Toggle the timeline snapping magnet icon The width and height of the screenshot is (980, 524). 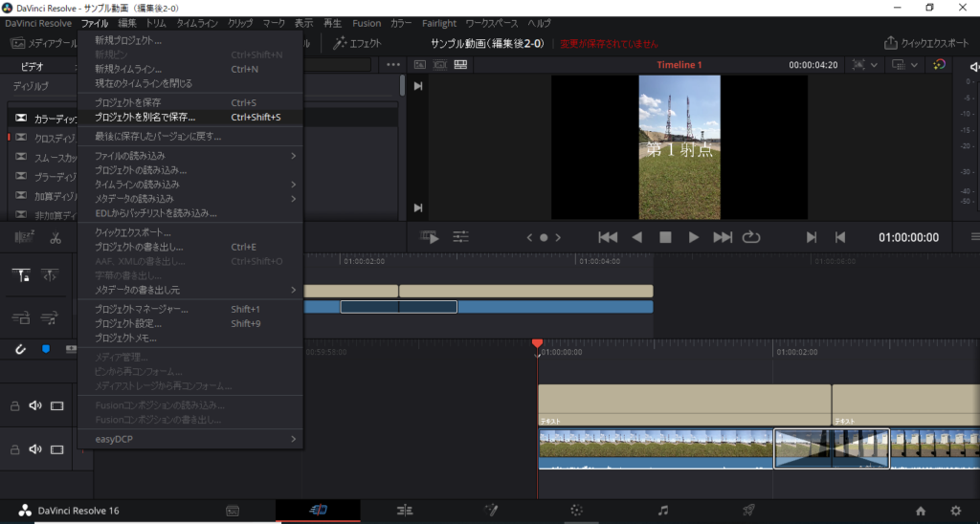pos(20,349)
